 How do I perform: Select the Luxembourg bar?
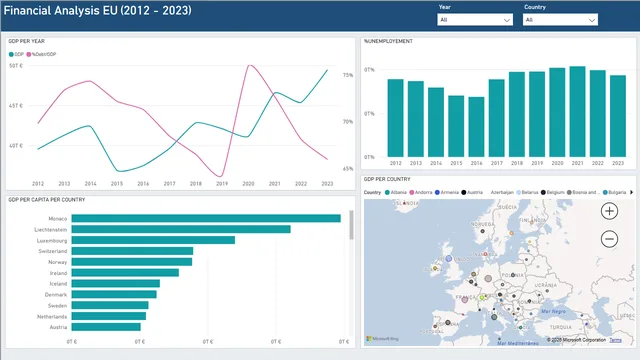[x=153, y=240]
